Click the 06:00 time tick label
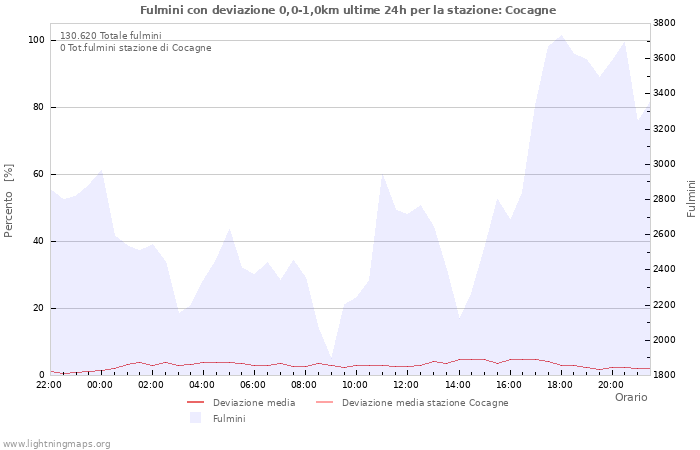Screen dimensions: 700x450 pyautogui.click(x=253, y=385)
